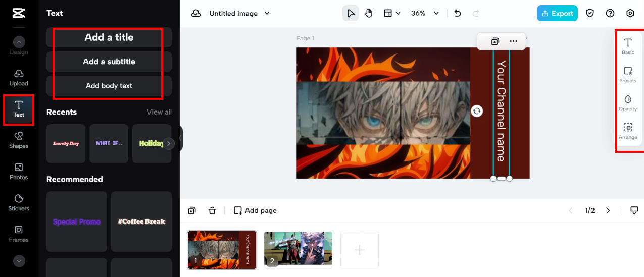Click the rotate handle on text element
This screenshot has height=277, width=644.
477,111
